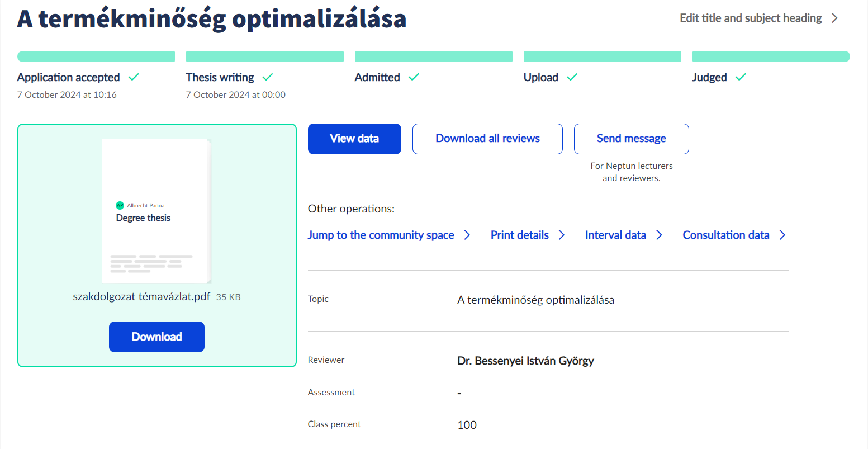Download the szakdolgozat témavázlat PDF
The image size is (868, 449).
click(x=156, y=337)
